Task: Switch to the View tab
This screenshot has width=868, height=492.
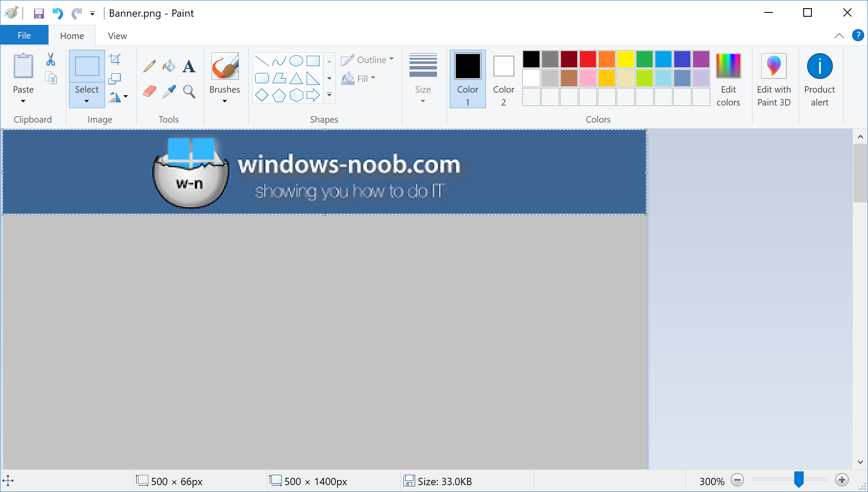Action: [x=118, y=36]
